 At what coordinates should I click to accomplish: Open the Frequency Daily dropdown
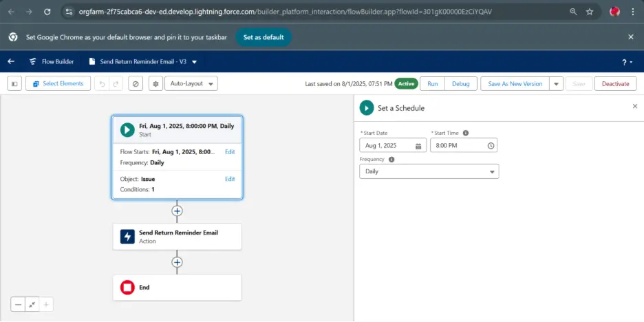(429, 171)
